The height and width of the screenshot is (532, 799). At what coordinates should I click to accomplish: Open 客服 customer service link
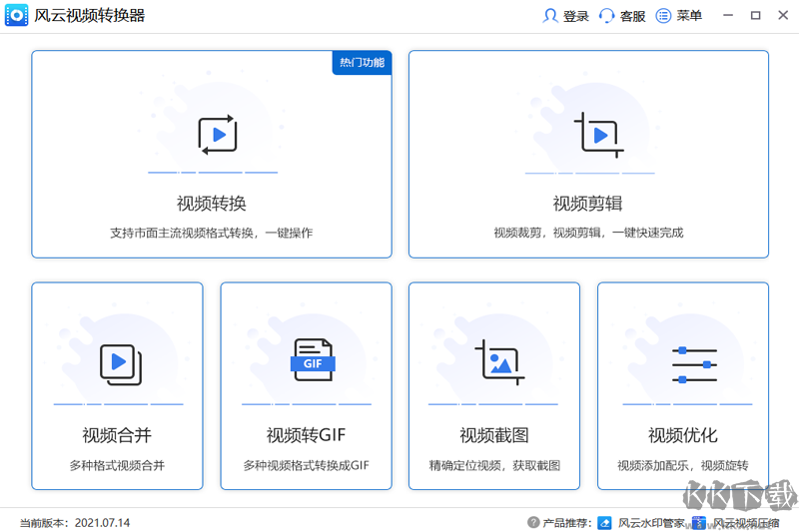coord(633,16)
